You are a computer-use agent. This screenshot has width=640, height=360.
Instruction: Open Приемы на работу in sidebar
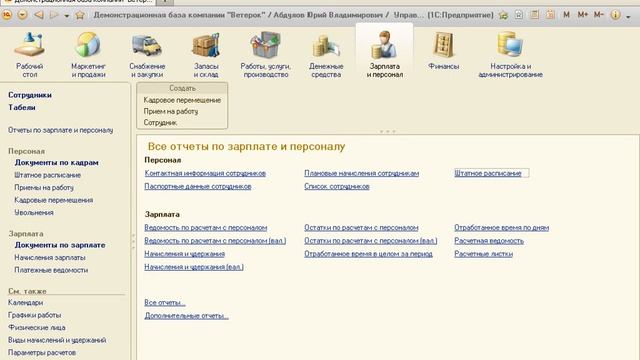(44, 188)
